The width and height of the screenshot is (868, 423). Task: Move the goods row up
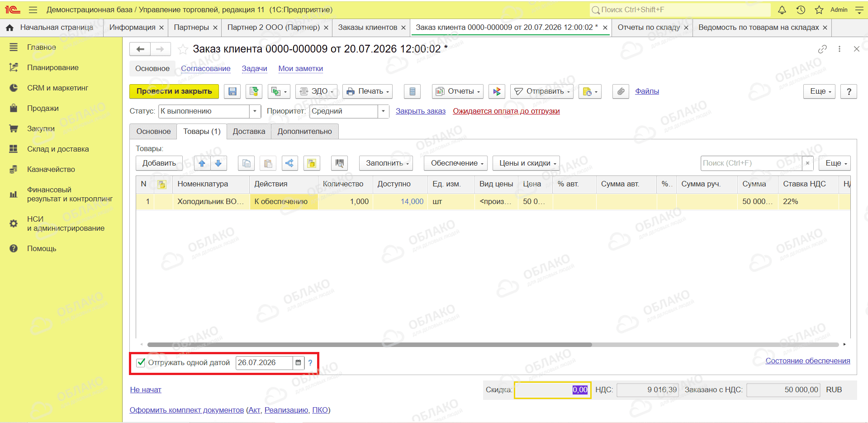click(202, 163)
